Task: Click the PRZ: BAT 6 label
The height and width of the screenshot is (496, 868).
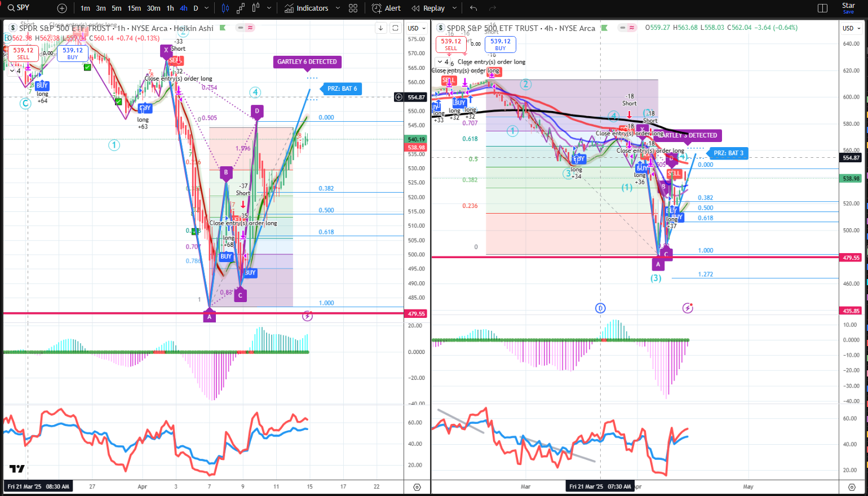Action: (x=342, y=88)
